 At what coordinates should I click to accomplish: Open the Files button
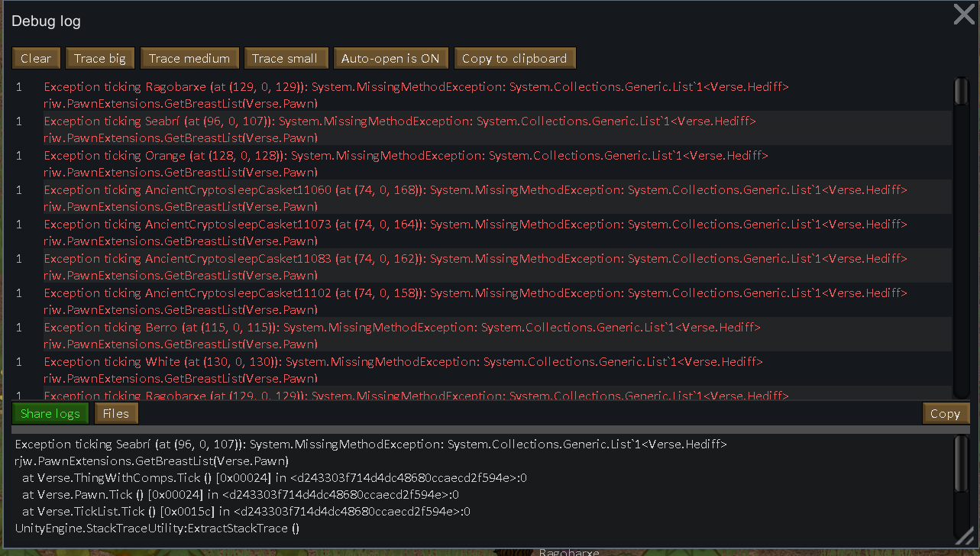[x=116, y=413]
